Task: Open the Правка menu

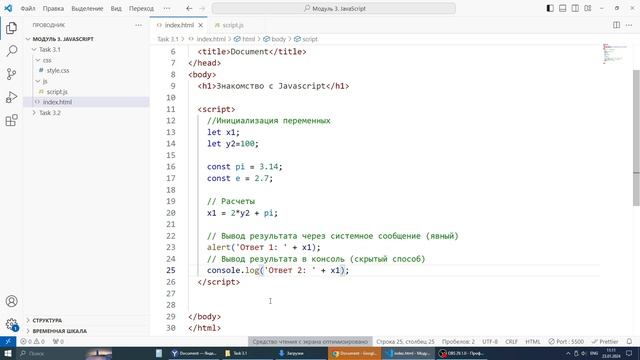Action: pos(53,8)
